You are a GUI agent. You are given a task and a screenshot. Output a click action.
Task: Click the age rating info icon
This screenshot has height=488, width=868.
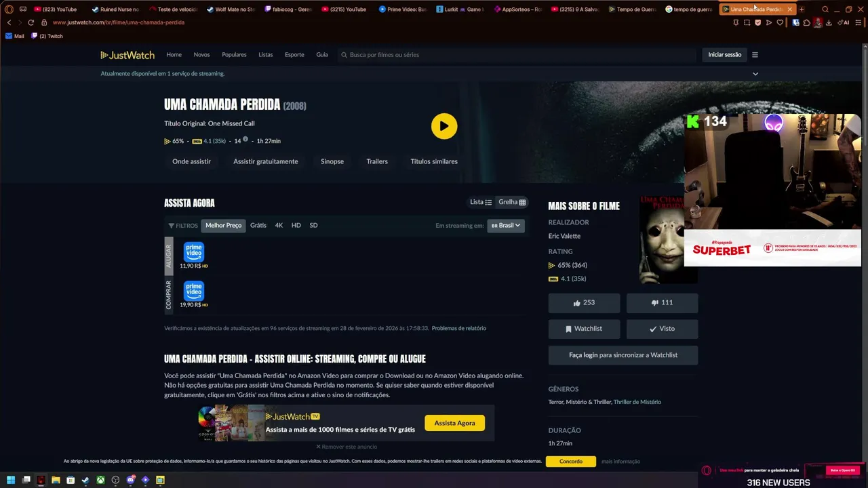tap(245, 140)
